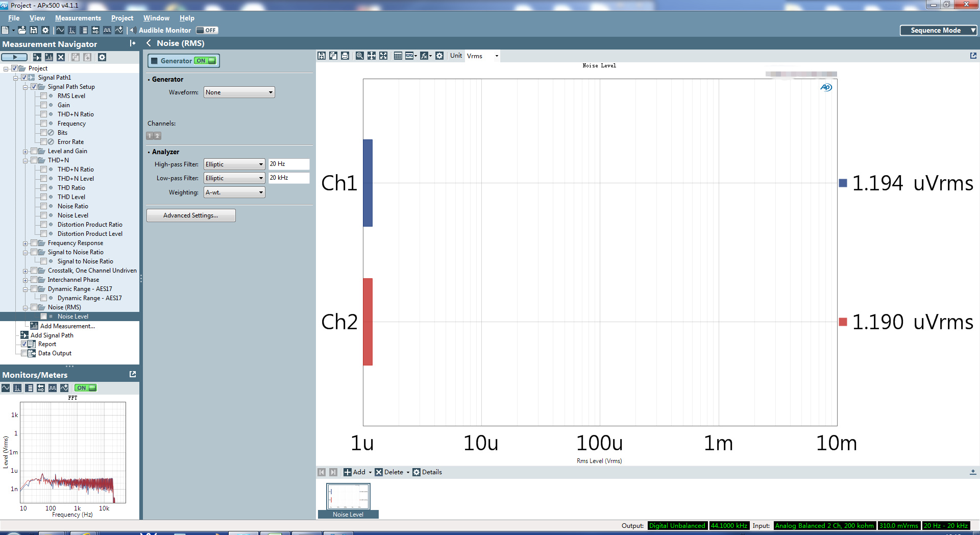Viewport: 980px width, 535px height.
Task: Open the data table view icon
Action: [398, 56]
